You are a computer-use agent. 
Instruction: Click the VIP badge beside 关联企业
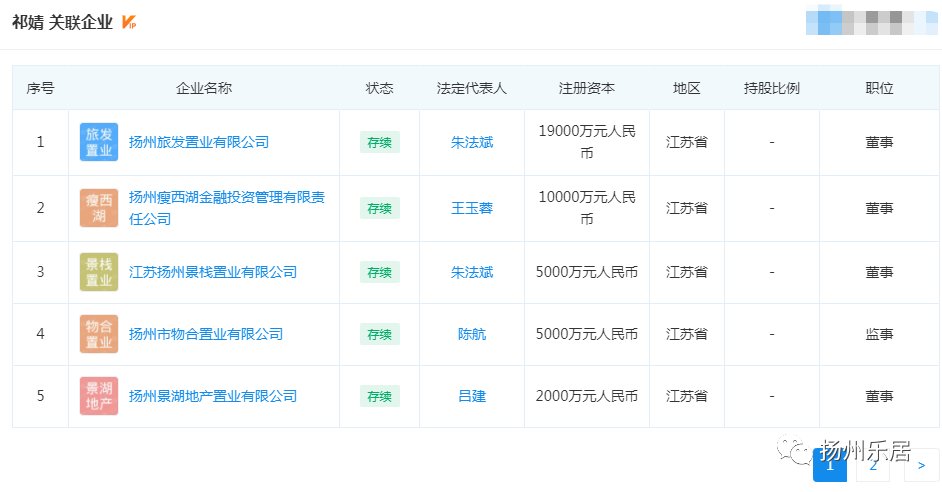(x=129, y=22)
